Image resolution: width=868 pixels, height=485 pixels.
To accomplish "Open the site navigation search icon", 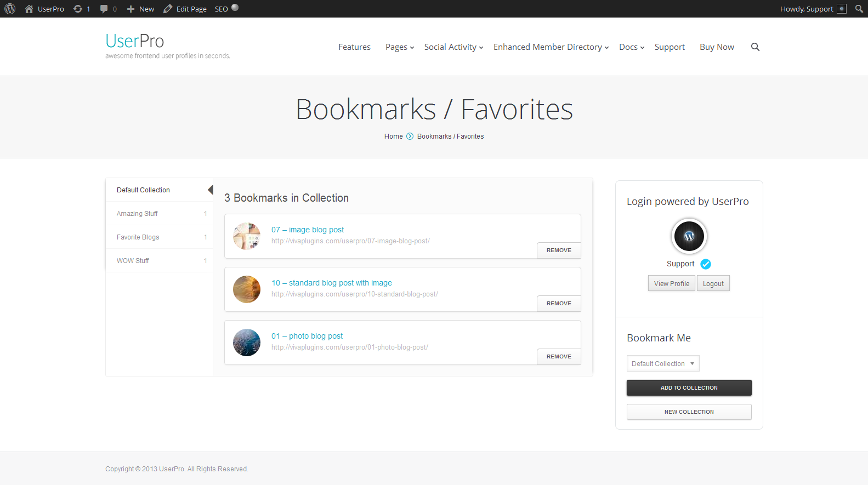I will (755, 47).
